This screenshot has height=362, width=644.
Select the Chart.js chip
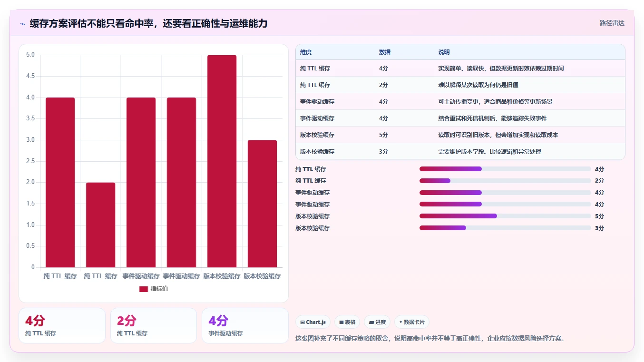point(313,322)
